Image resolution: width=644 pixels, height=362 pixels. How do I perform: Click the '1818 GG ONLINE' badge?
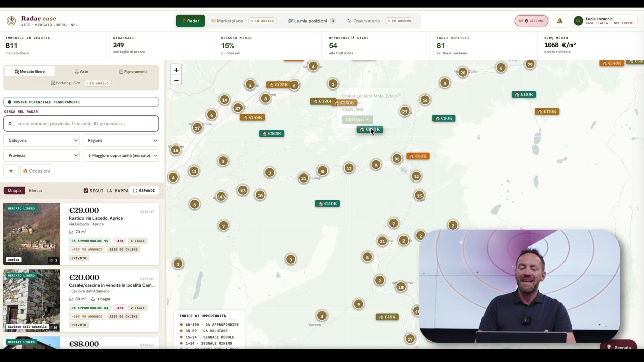coord(123,249)
